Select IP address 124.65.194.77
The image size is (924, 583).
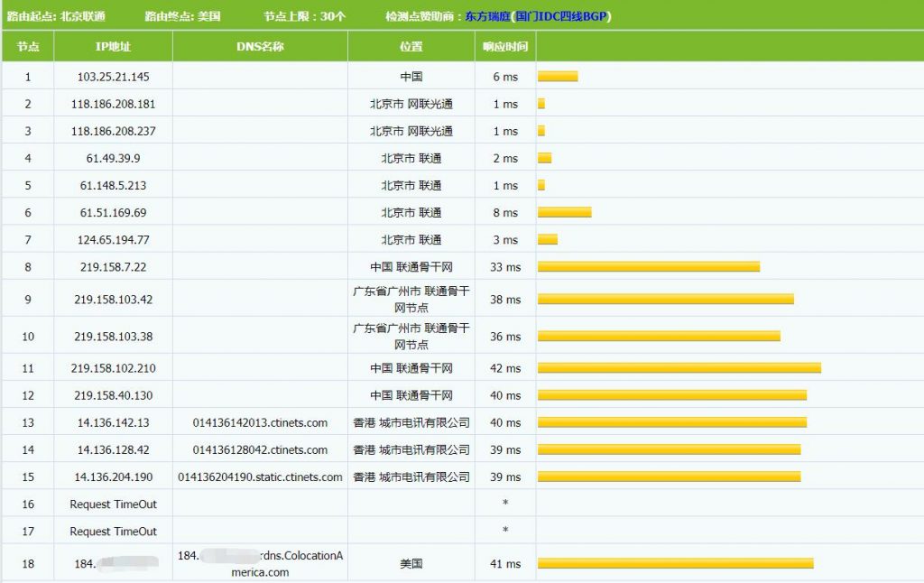(113, 240)
